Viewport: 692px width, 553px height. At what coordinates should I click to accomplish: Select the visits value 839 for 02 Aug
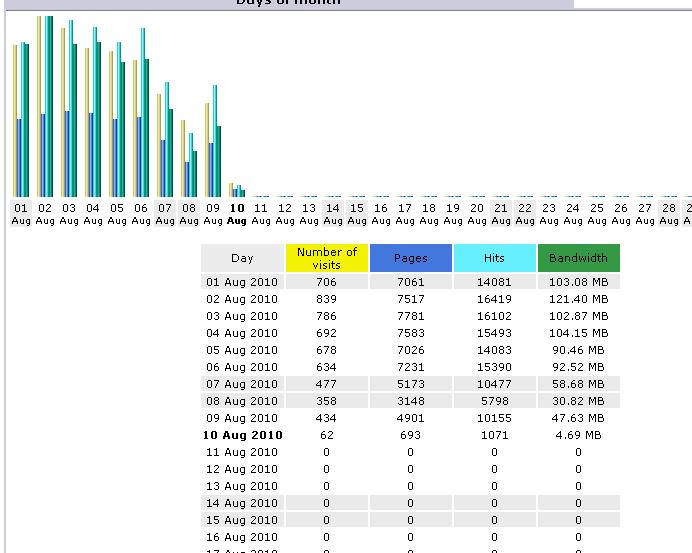(x=326, y=299)
